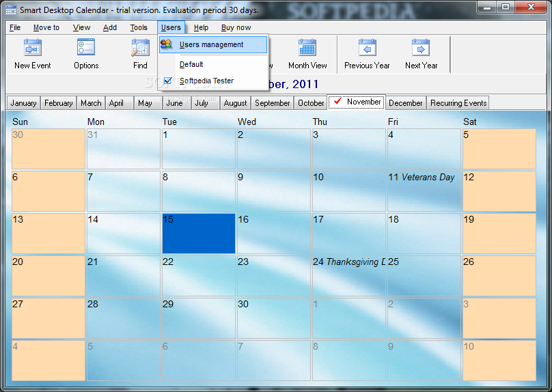The width and height of the screenshot is (552, 392).
Task: Select Sunday 13 day cell
Action: point(49,234)
